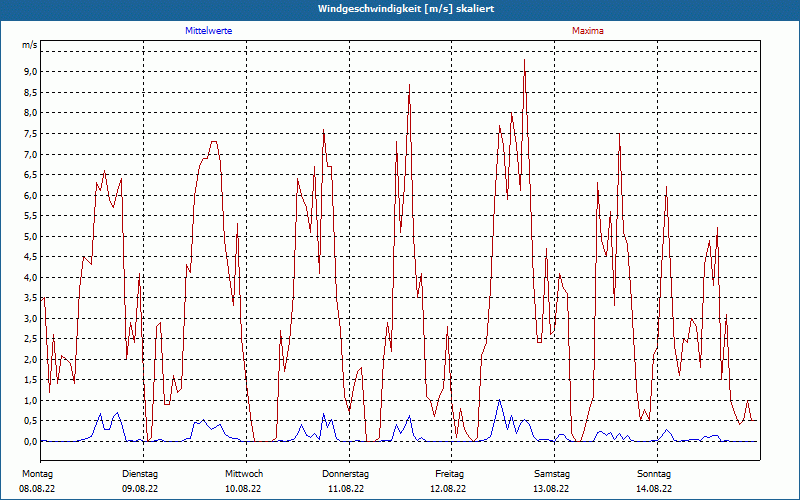Image resolution: width=800 pixels, height=500 pixels.
Task: Select the Freitag day label
Action: pos(449,474)
